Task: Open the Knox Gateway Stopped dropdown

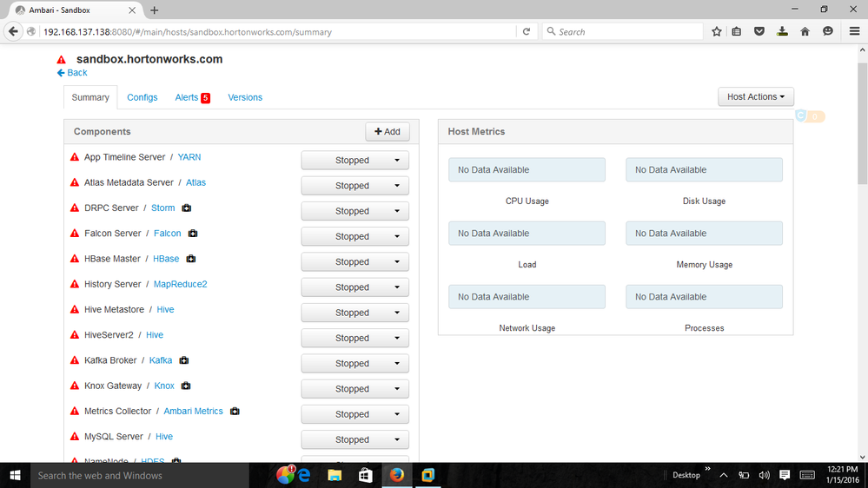Action: [354, 389]
